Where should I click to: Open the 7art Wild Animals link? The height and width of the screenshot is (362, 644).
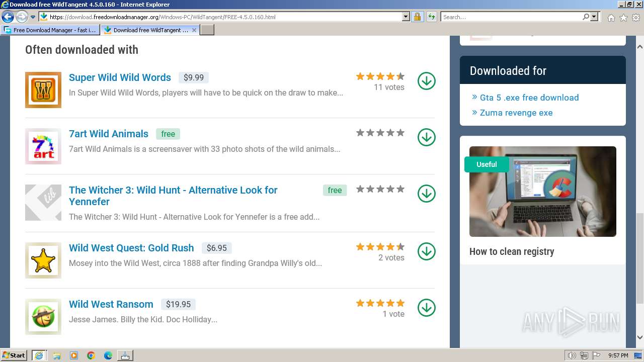[x=109, y=134]
